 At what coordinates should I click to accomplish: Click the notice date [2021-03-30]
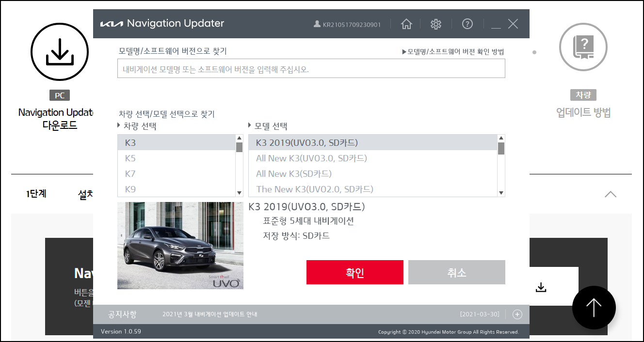coord(480,314)
